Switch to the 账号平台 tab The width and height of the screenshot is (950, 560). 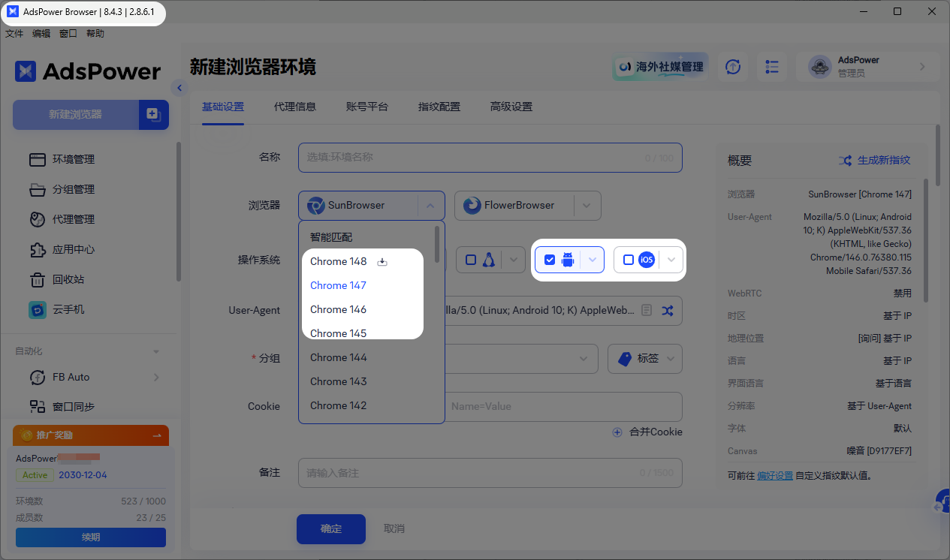(367, 107)
